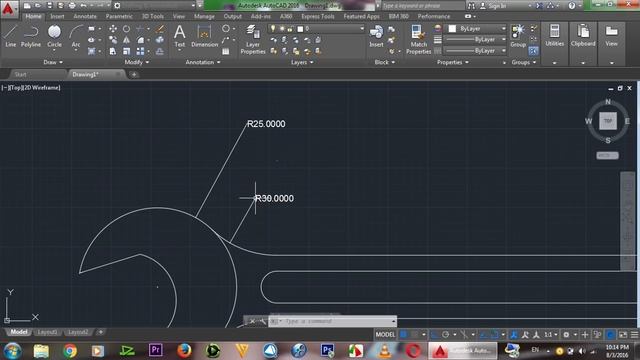Expand the Layers panel
640x360 pixels.
click(302, 62)
